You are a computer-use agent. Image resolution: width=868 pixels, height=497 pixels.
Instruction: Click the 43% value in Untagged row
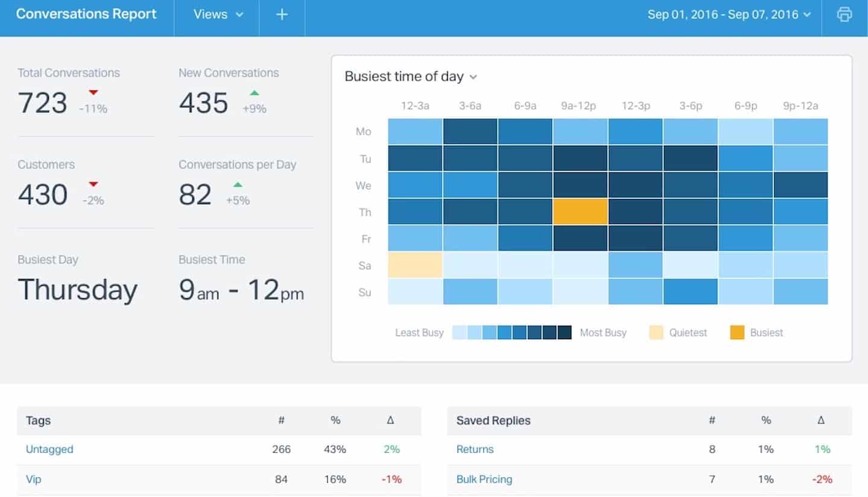[335, 449]
